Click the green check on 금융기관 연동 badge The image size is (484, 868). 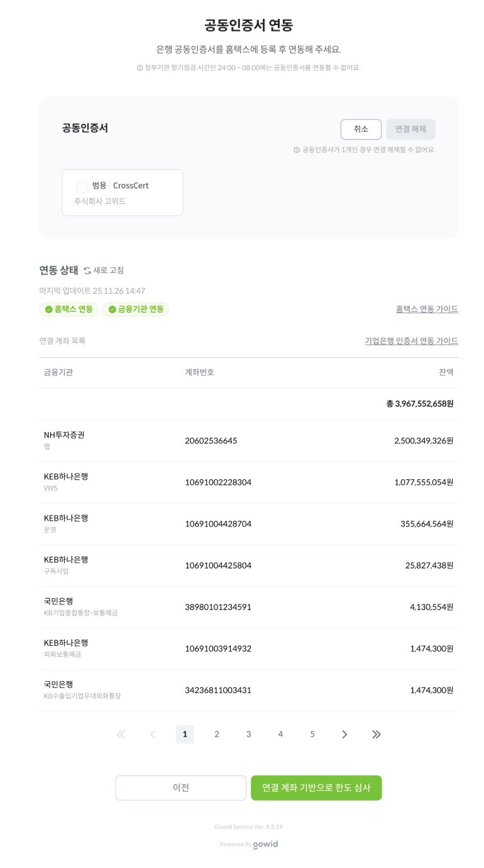(113, 309)
